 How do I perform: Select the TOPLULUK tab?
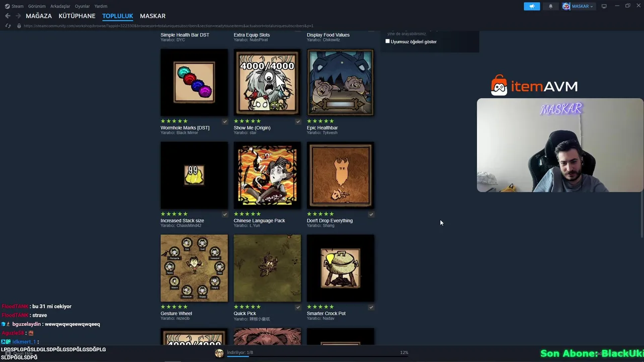click(x=117, y=16)
